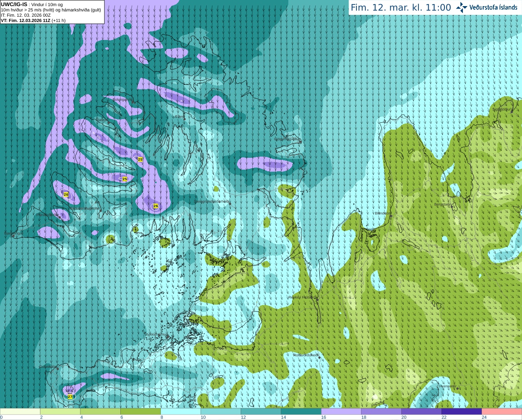Click the Steingrímsfjarðarheiði station label
This screenshot has height=420, width=522.
point(212,201)
